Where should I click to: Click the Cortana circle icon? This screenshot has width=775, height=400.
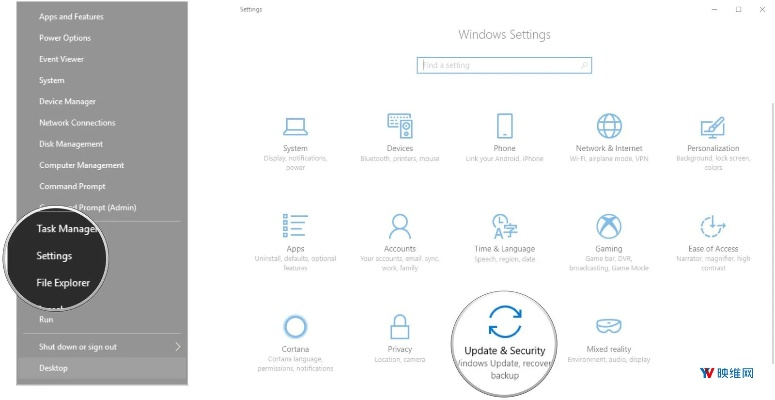[295, 326]
